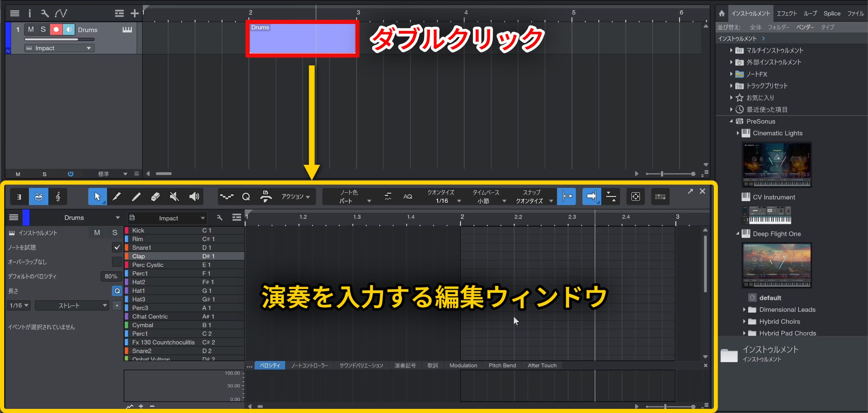Switch to the エフェクト browser tab
868x413 pixels.
[786, 14]
